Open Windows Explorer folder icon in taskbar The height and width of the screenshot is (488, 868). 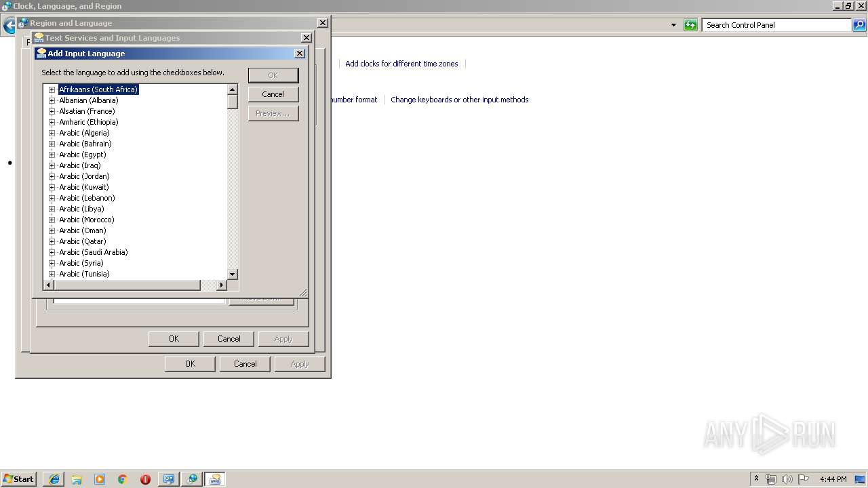coord(77,479)
